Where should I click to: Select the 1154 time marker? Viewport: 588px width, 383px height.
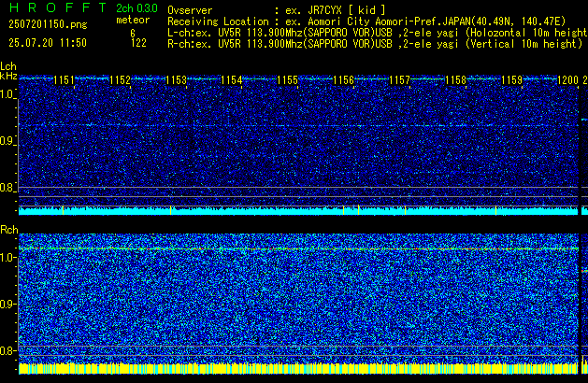232,79
